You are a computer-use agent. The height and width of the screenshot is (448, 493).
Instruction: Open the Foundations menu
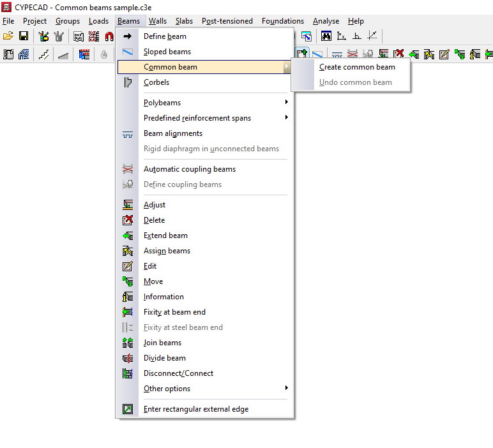[x=282, y=21]
